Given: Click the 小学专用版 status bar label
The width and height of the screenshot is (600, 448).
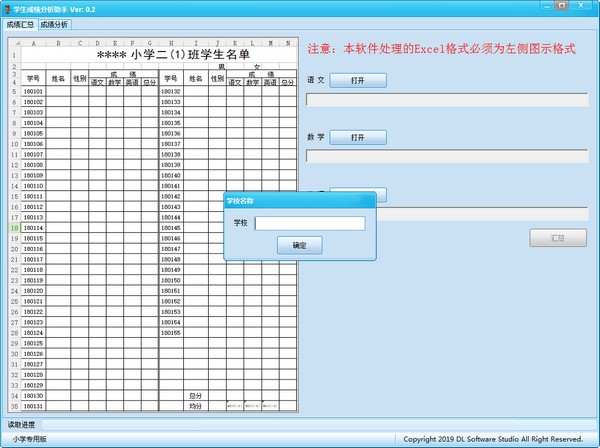Looking at the screenshot, I should point(30,439).
